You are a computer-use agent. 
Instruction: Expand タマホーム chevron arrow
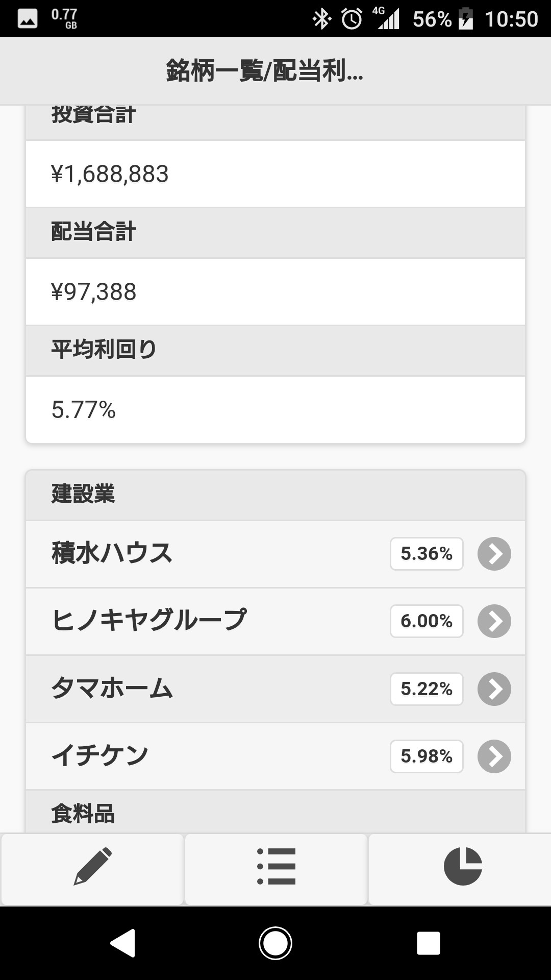(x=494, y=689)
